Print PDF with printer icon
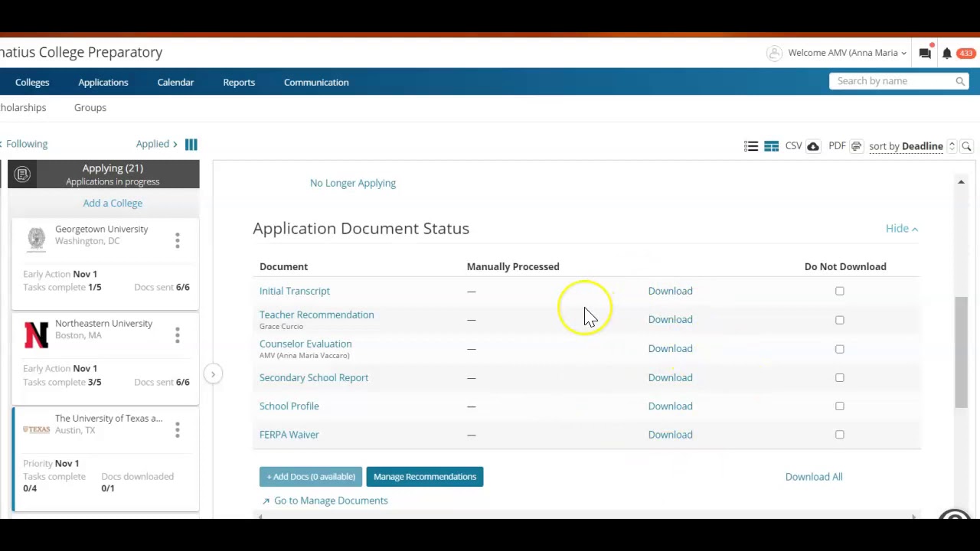980x551 pixels. pos(856,146)
